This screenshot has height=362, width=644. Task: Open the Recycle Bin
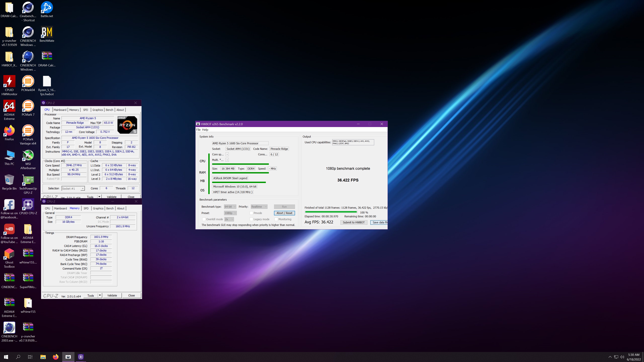pos(9,182)
